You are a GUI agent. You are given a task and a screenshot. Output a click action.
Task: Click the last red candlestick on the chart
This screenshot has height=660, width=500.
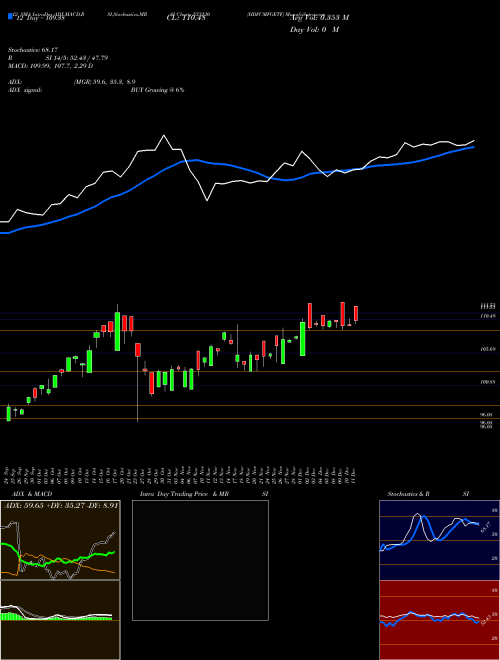click(356, 314)
